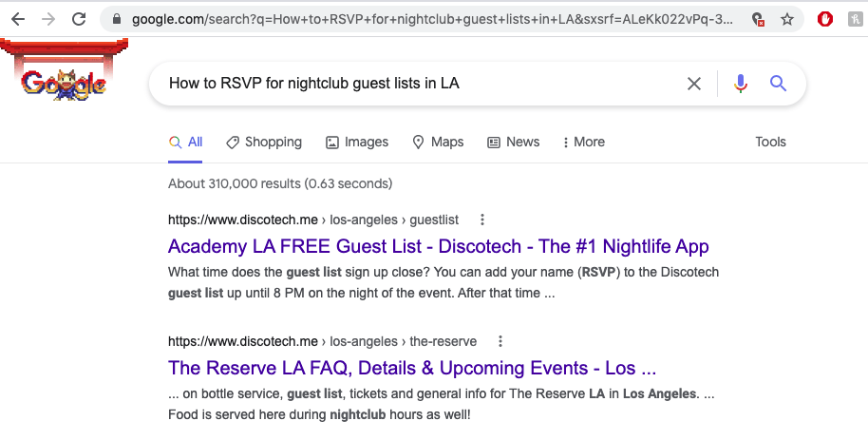
Task: Expand the More search filters menu
Action: tap(583, 142)
